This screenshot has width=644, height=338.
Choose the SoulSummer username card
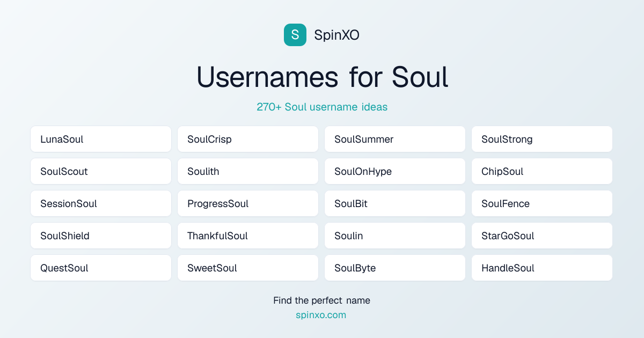(395, 139)
